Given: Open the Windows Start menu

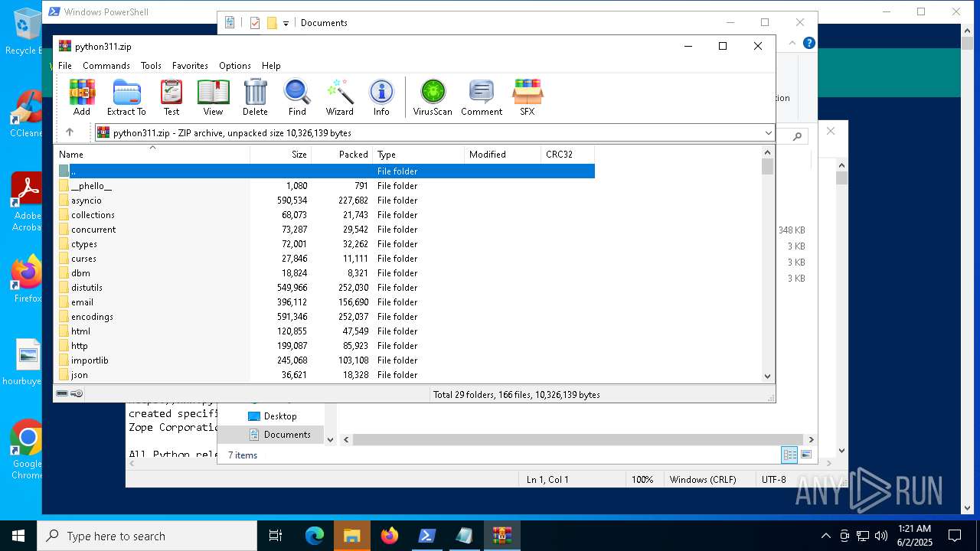Looking at the screenshot, I should click(18, 536).
